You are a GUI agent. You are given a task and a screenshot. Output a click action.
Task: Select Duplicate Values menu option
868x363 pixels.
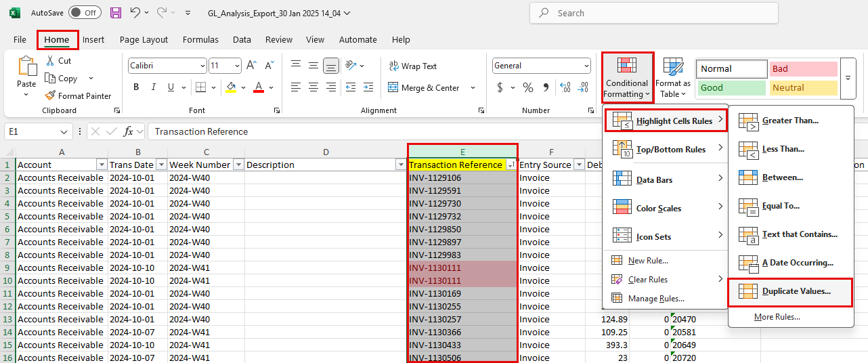pos(796,291)
